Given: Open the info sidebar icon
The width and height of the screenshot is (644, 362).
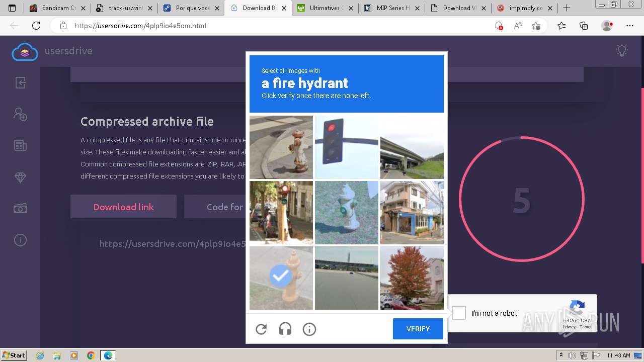Looking at the screenshot, I should coord(20,240).
